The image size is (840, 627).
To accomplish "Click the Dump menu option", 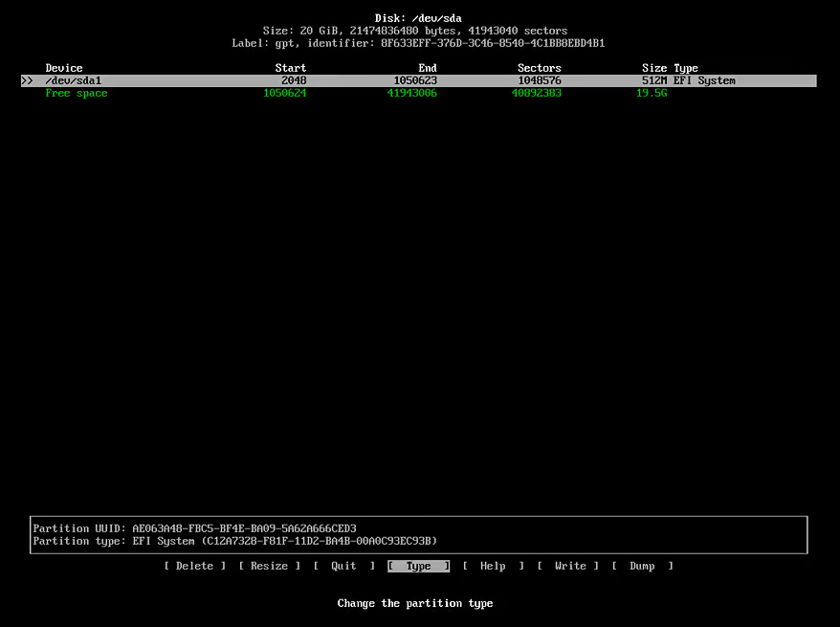I will pyautogui.click(x=642, y=566).
